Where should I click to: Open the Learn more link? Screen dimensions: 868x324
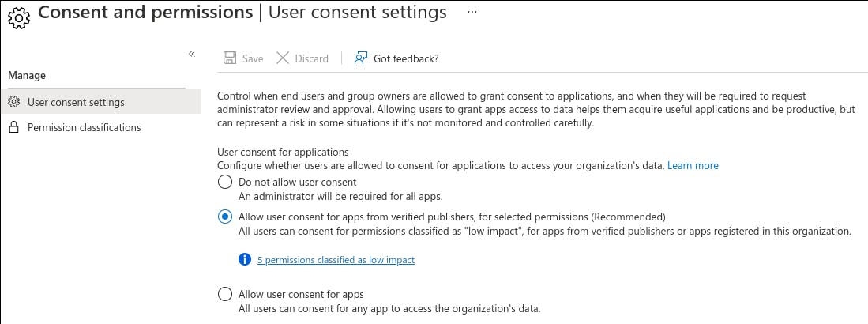coord(693,166)
